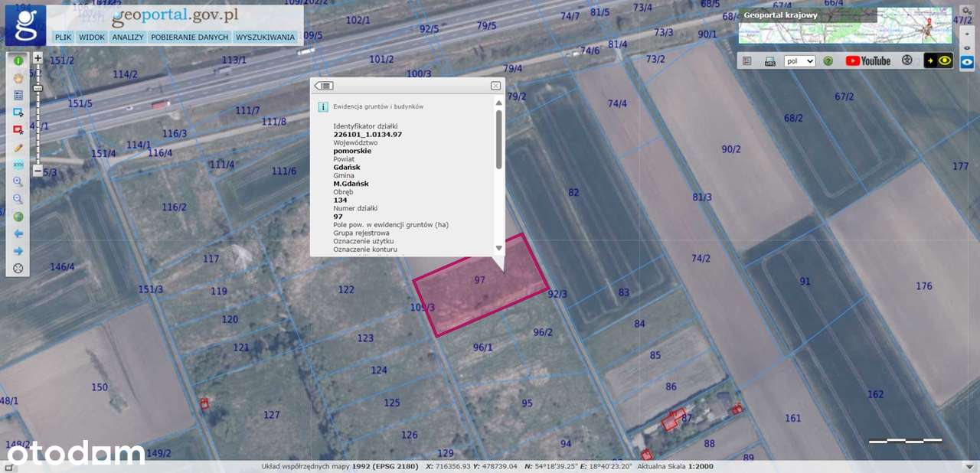Open the YouTube link

(x=868, y=61)
